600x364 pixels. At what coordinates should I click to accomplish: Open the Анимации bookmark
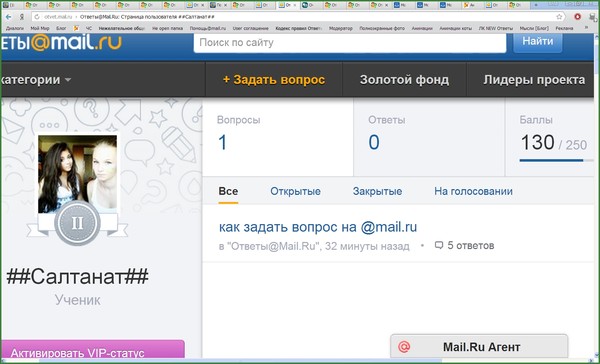pyautogui.click(x=422, y=28)
